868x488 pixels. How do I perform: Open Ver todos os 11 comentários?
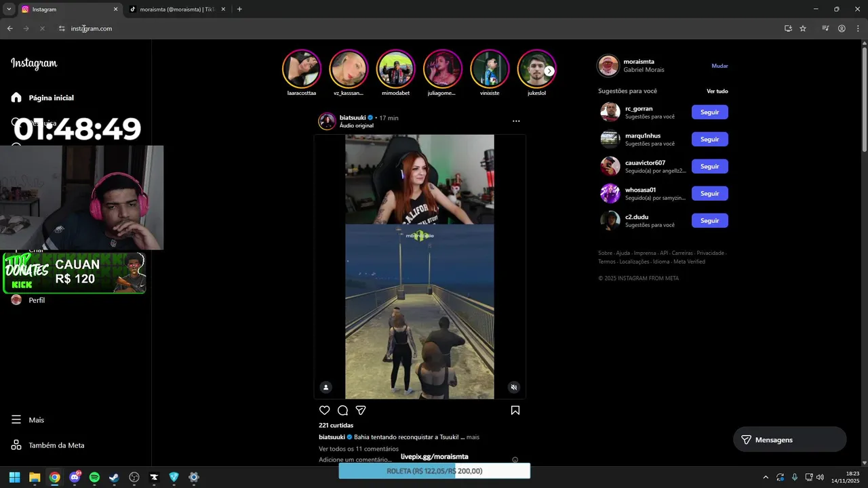coord(359,449)
